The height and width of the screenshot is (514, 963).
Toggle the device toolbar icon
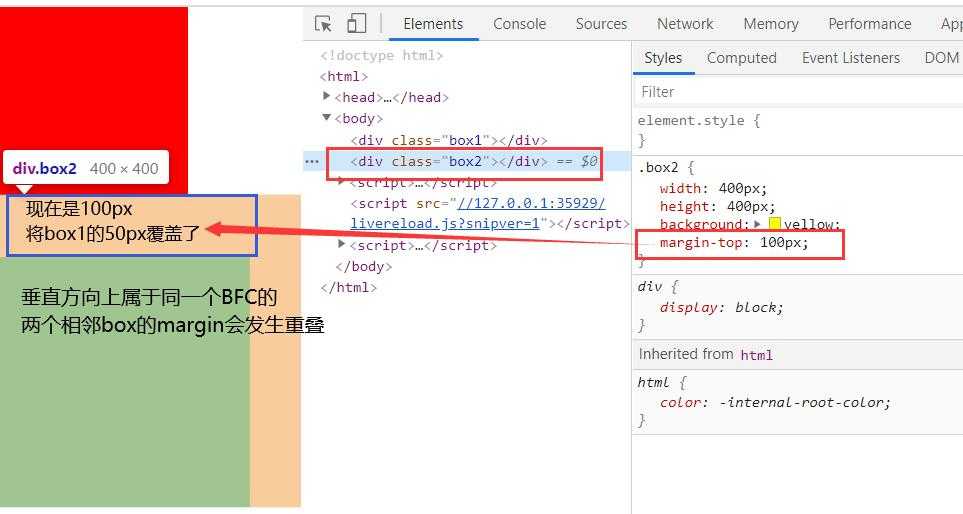tap(356, 24)
